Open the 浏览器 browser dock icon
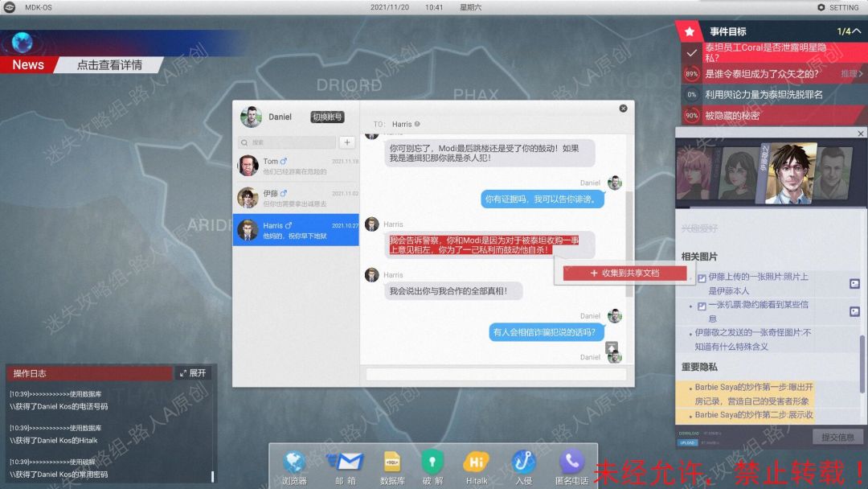The width and height of the screenshot is (868, 489). 294,462
